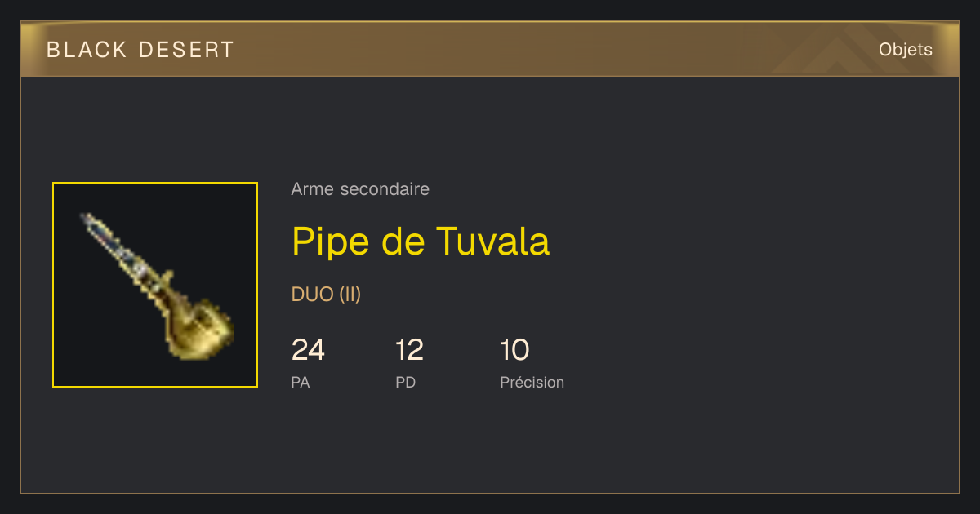The width and height of the screenshot is (980, 514).
Task: Select the 10 accuracy value
Action: click(514, 350)
